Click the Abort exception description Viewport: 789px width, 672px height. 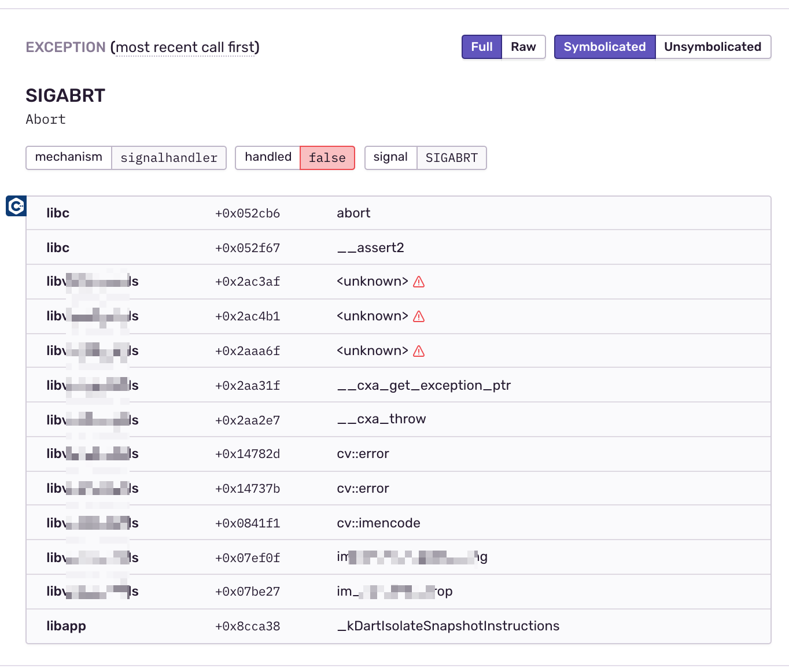[x=46, y=119]
